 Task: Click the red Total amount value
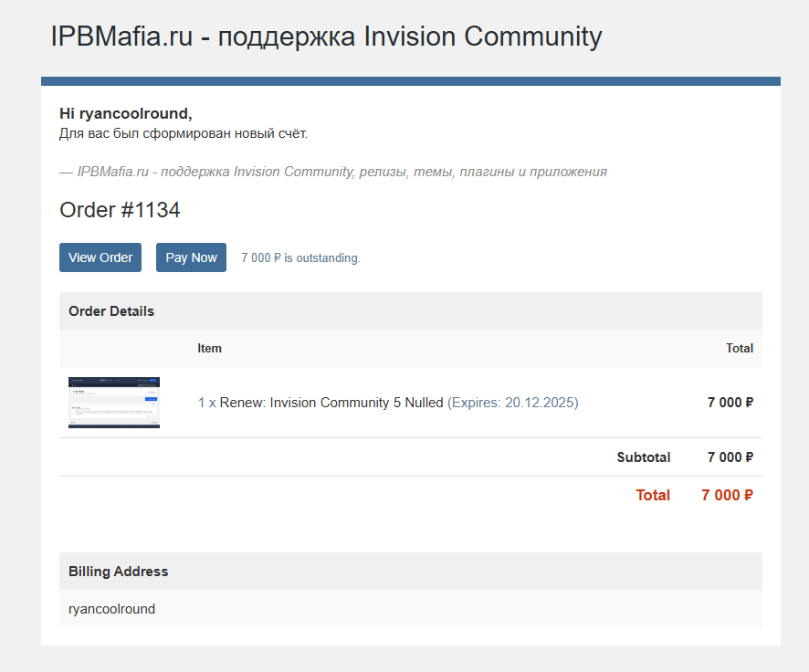pos(727,496)
